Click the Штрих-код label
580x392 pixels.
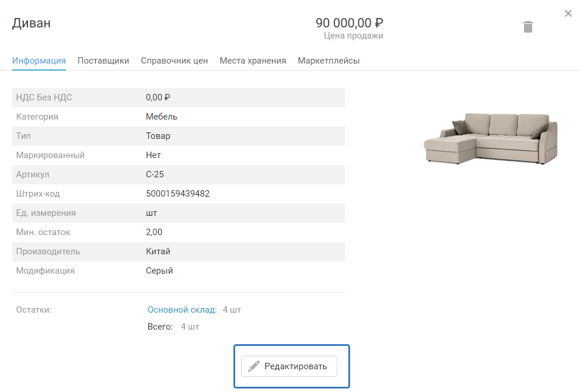[x=38, y=194]
